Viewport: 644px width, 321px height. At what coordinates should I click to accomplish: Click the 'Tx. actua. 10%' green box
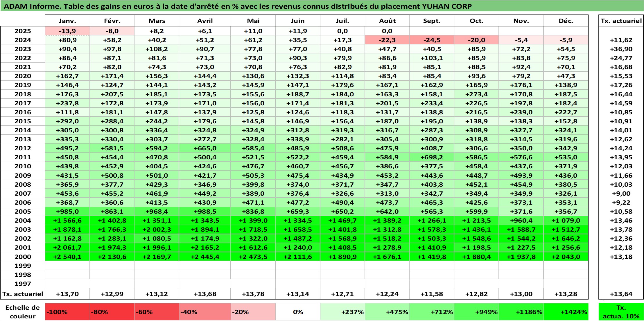(x=621, y=312)
